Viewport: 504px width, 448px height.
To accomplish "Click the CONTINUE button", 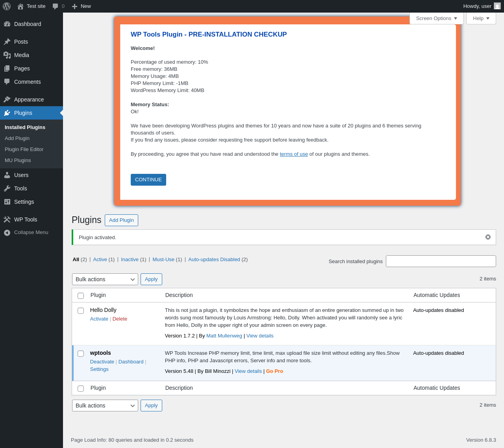I will [148, 180].
